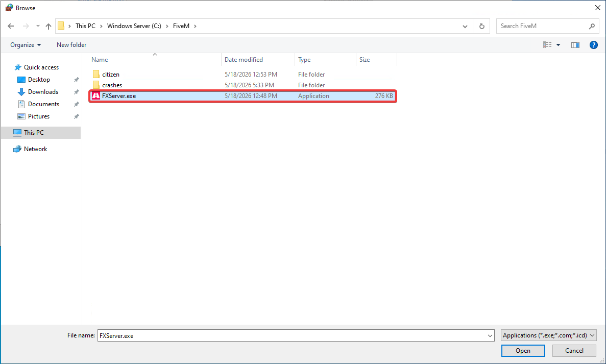Viewport: 606px width, 364px height.
Task: Open Quick access in the sidebar
Action: click(37, 67)
